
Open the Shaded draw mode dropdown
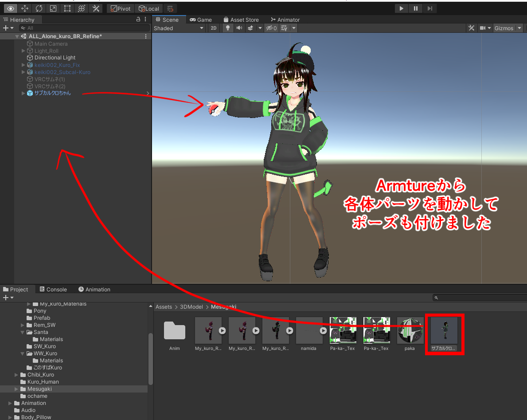tap(179, 28)
